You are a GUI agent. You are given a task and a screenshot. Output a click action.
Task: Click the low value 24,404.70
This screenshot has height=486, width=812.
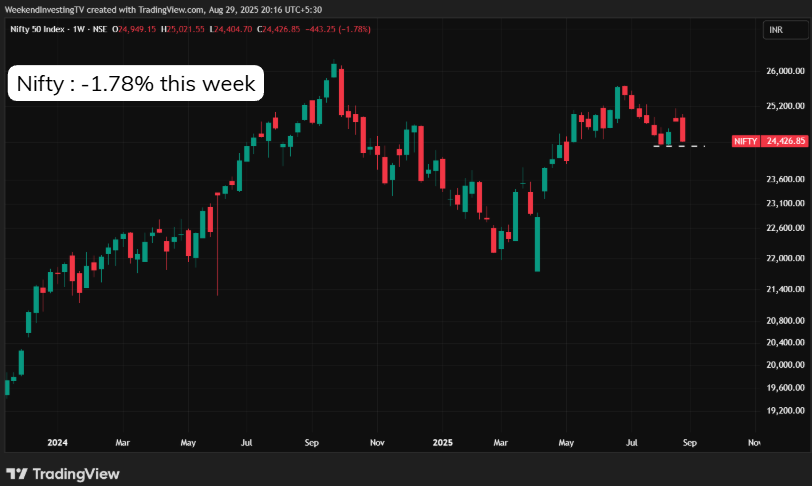[233, 29]
